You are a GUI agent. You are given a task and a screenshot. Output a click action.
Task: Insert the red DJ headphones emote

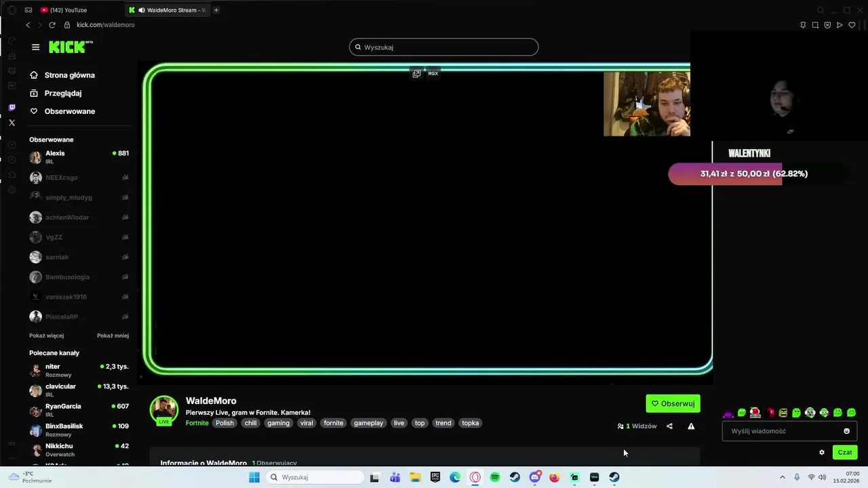[x=755, y=413]
